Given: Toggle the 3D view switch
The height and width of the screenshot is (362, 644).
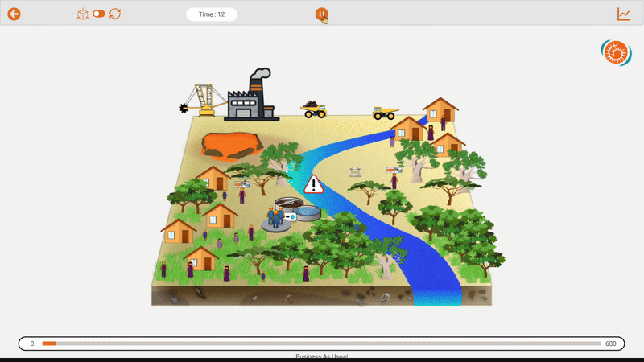Looking at the screenshot, I should 99,14.
